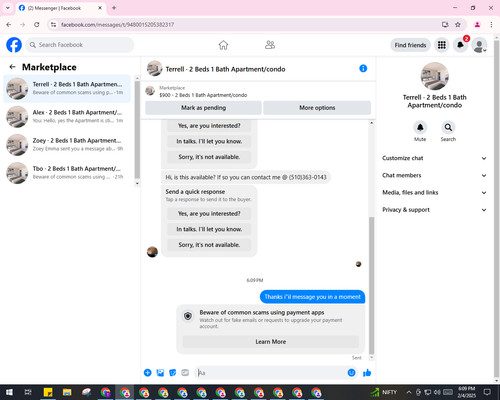Image resolution: width=500 pixels, height=400 pixels.
Task: Click the NIFTY stock widget in taskbar
Action: [384, 392]
